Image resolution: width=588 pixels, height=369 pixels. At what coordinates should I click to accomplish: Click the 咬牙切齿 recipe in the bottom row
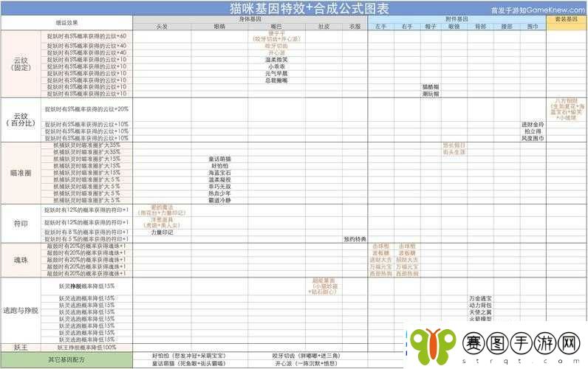pos(306,356)
